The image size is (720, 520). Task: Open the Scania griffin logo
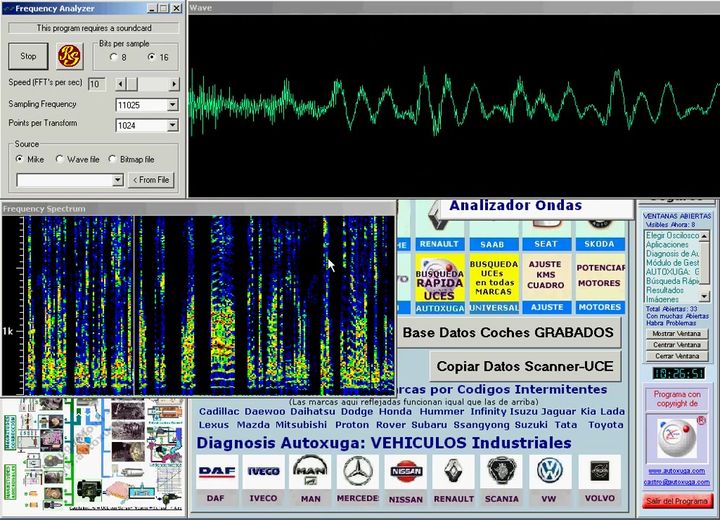click(x=501, y=472)
